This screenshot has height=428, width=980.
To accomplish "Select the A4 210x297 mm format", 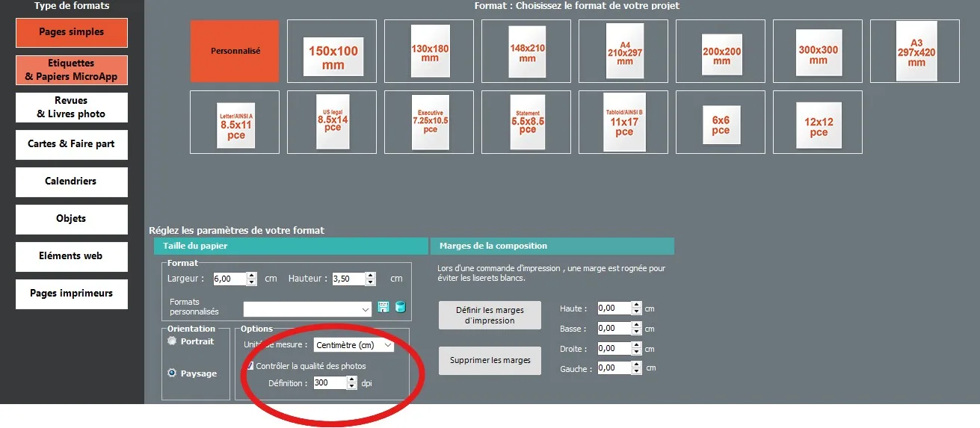I will [x=623, y=51].
